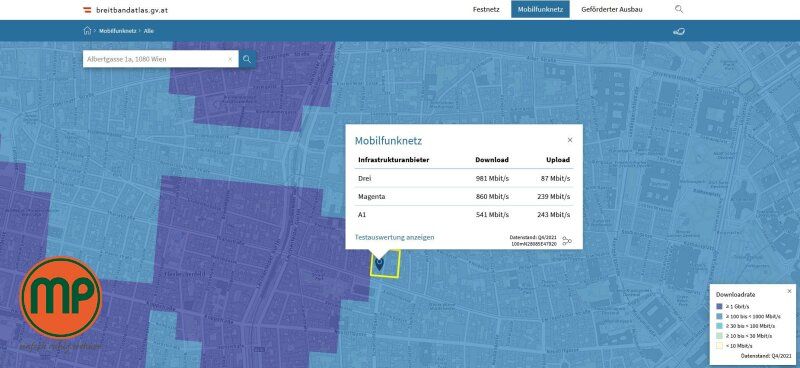This screenshot has width=800, height=368.
Task: Click the home icon in breadcrumb
Action: tap(87, 31)
